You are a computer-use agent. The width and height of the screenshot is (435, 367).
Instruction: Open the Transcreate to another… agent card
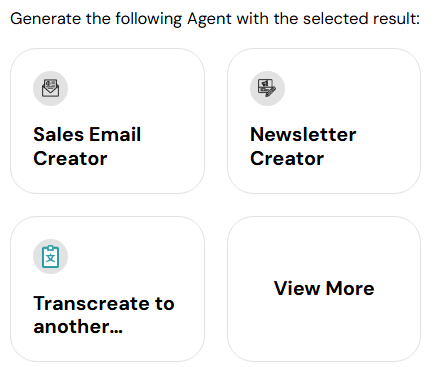107,289
